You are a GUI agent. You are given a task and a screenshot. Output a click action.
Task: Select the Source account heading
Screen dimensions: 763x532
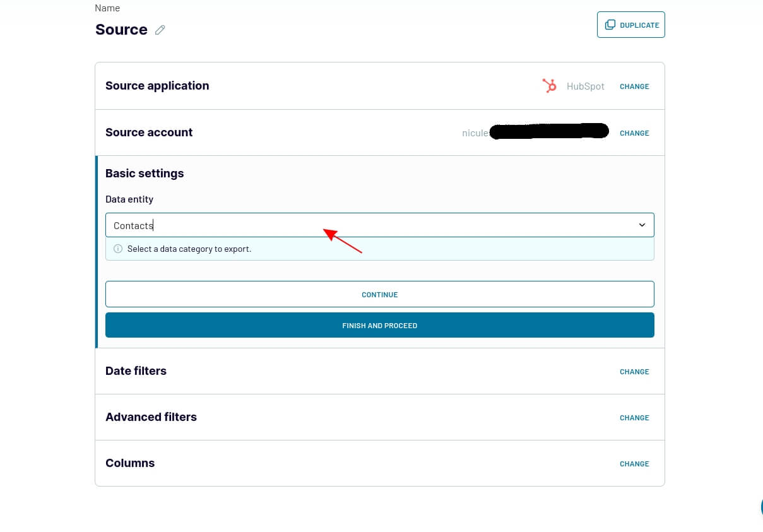click(x=149, y=133)
